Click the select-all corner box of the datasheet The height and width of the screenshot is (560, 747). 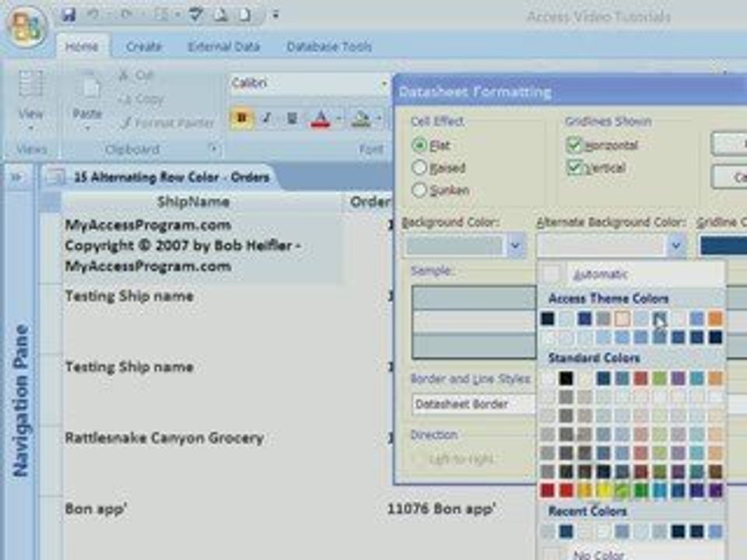pos(51,201)
